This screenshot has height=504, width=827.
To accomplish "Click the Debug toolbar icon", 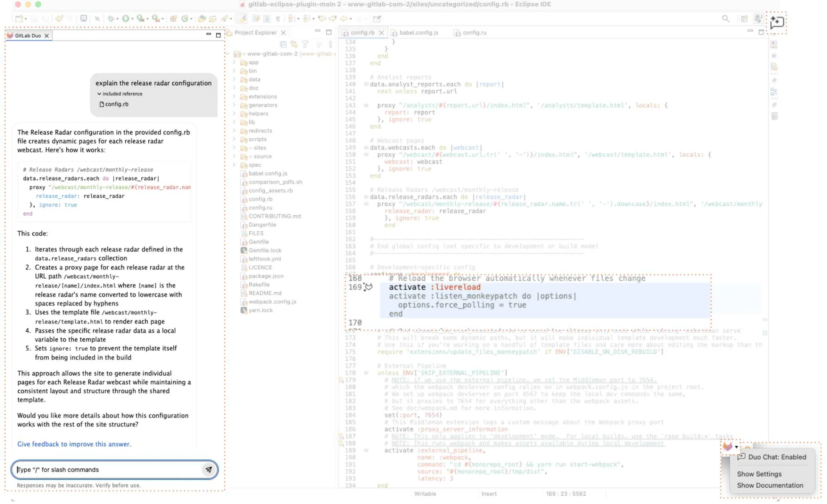I will pos(112,19).
